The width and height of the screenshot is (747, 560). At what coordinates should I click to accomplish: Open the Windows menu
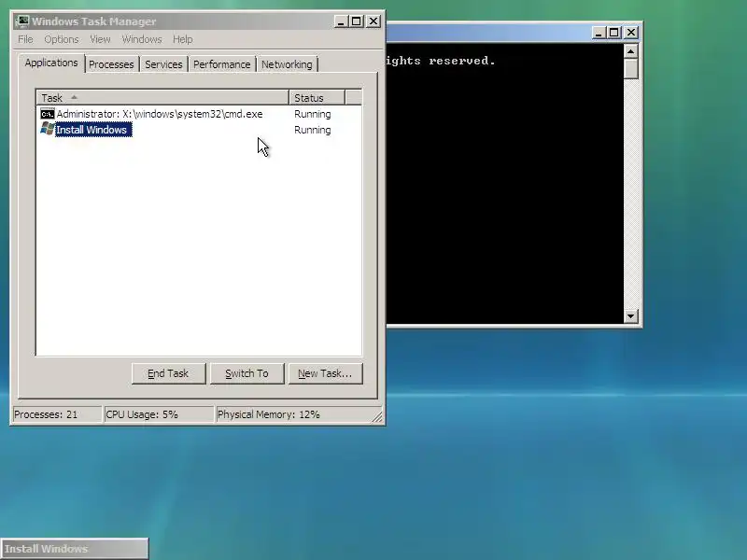[142, 39]
